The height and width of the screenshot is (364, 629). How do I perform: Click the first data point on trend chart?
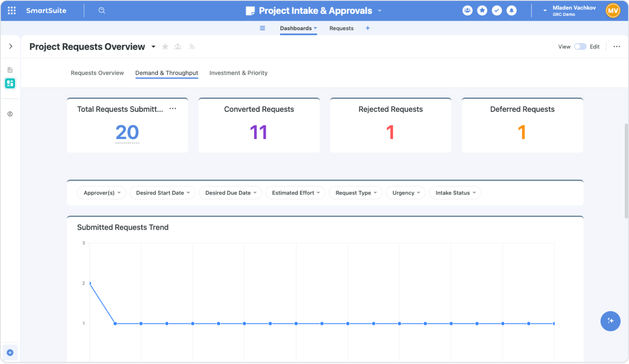(90, 283)
